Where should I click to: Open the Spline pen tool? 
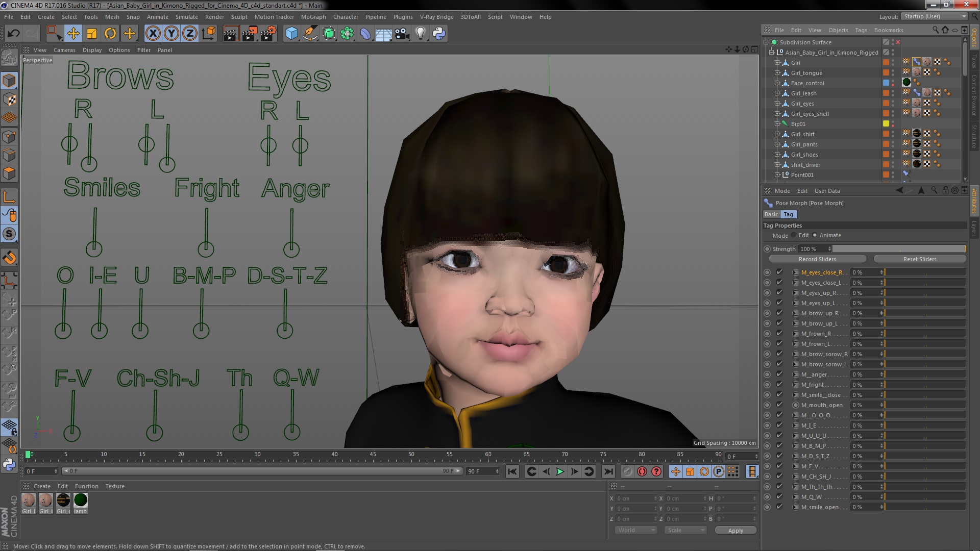coord(310,34)
